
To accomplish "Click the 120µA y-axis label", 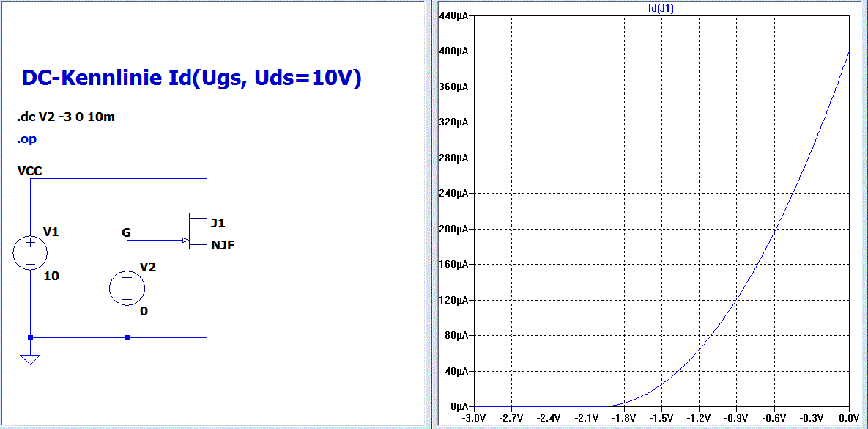I will [453, 300].
